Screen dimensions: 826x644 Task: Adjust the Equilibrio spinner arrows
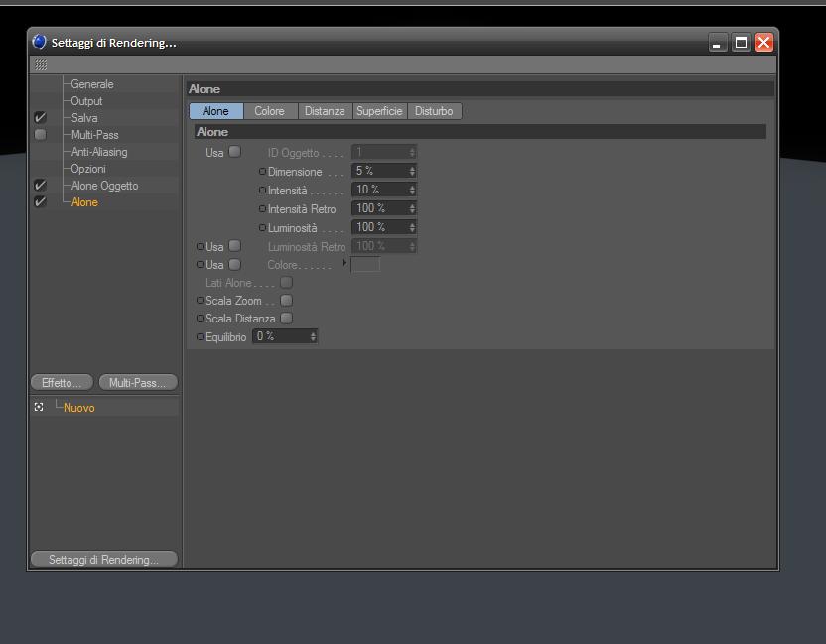[313, 336]
